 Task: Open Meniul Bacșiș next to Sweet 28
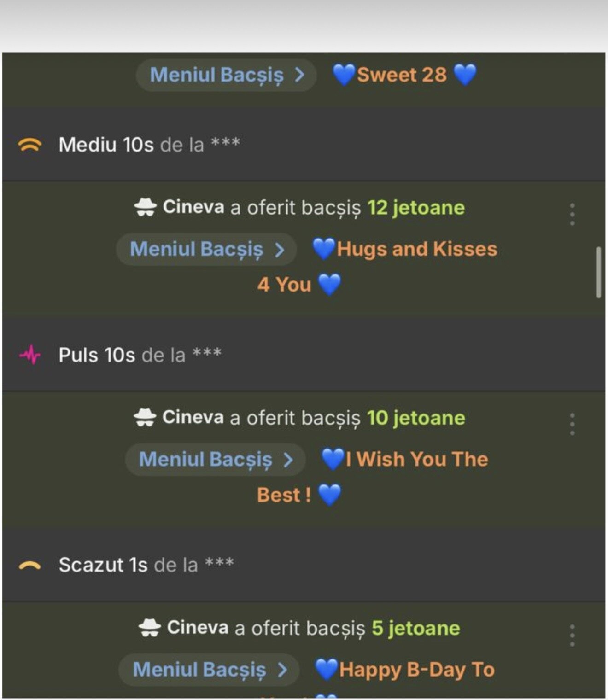tap(226, 75)
